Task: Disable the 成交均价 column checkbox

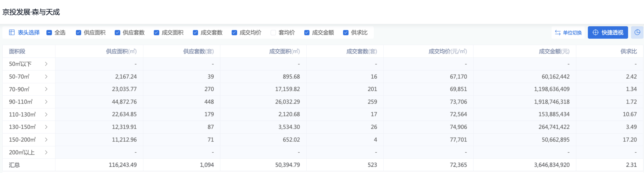Action: tap(234, 33)
